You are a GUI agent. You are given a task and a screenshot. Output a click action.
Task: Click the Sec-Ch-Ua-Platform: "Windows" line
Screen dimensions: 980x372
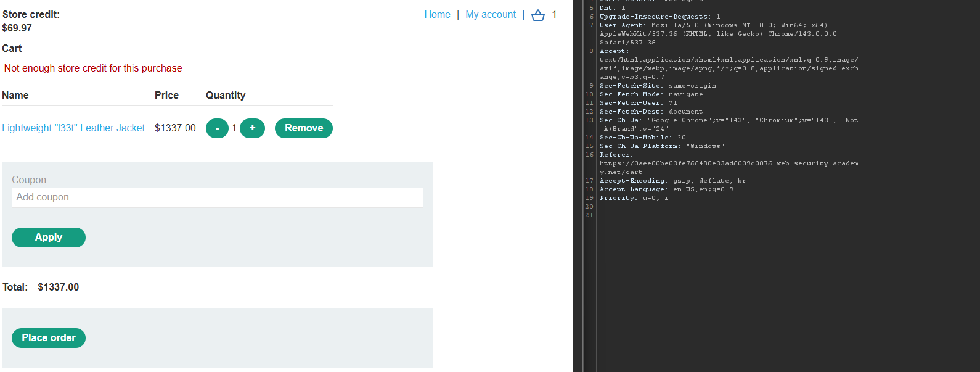pos(662,146)
